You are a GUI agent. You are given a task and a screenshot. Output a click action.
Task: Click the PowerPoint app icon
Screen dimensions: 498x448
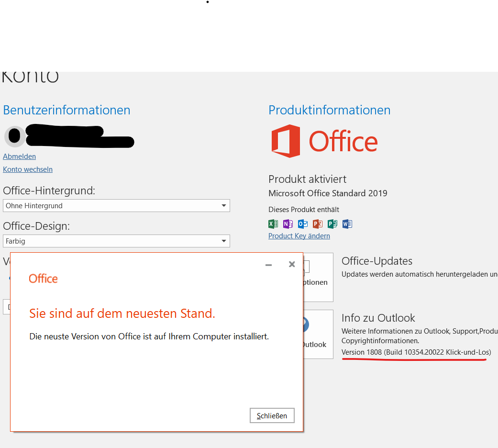[318, 224]
